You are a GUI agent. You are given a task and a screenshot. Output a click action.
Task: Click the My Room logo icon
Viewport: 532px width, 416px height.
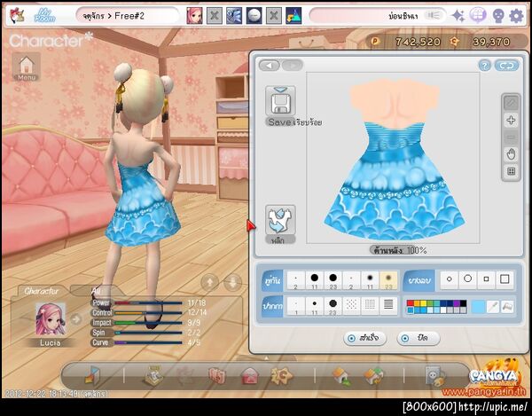tap(45, 16)
